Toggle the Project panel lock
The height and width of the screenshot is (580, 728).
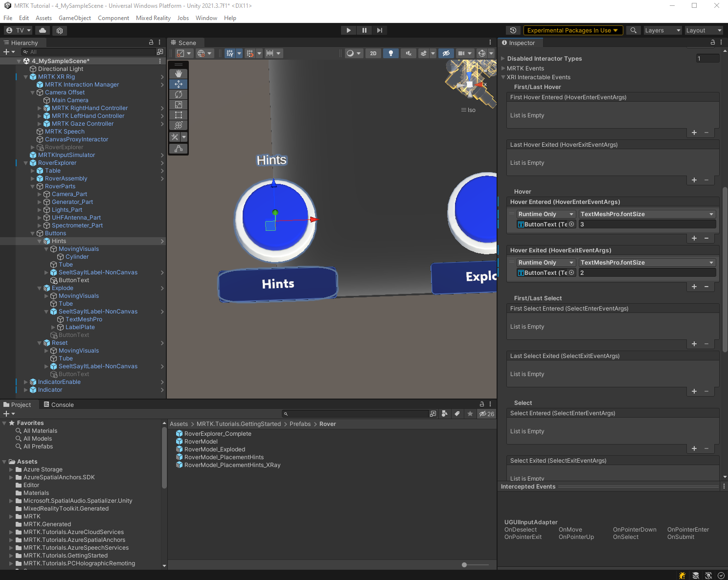tap(482, 404)
